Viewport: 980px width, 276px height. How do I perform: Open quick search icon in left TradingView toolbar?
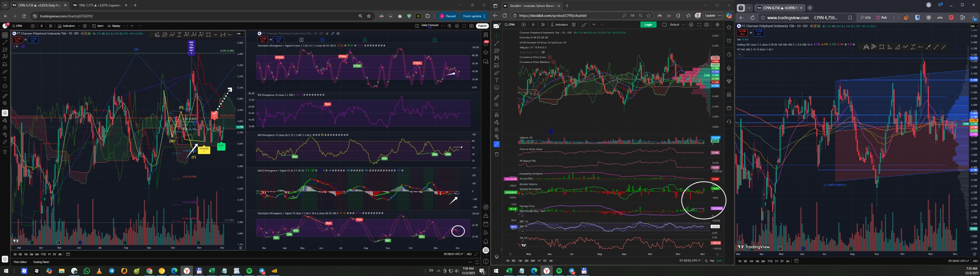pos(449,26)
